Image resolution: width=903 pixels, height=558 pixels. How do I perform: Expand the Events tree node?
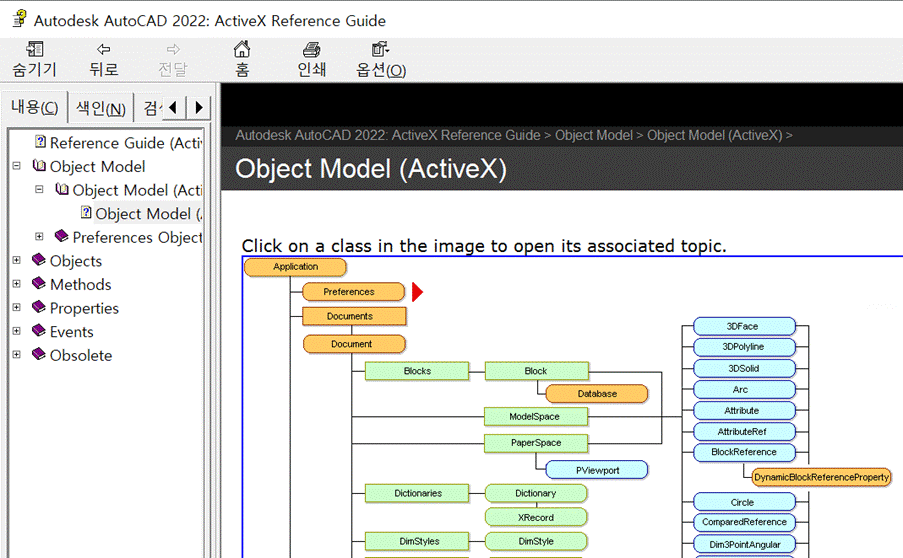tap(17, 331)
